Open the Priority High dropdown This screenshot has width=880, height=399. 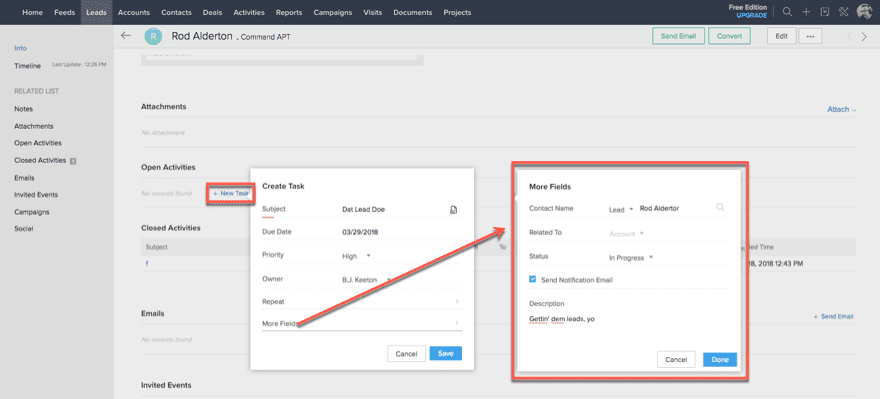click(x=357, y=256)
